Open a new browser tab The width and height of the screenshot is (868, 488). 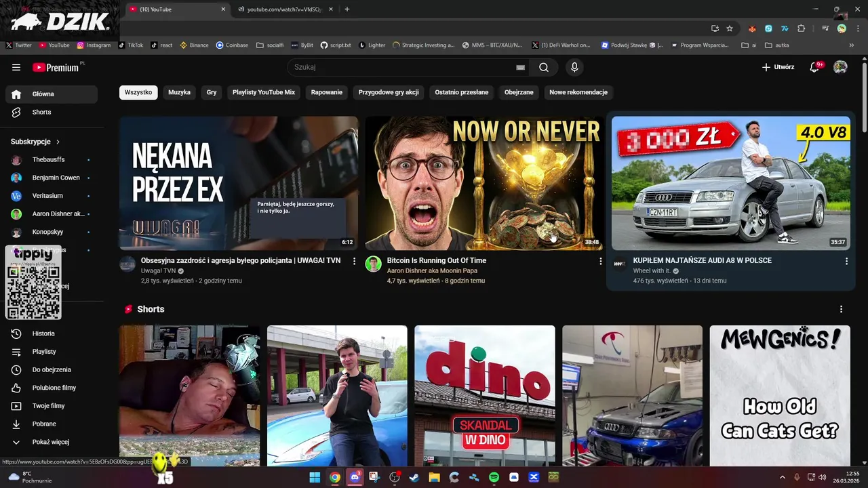(x=347, y=9)
